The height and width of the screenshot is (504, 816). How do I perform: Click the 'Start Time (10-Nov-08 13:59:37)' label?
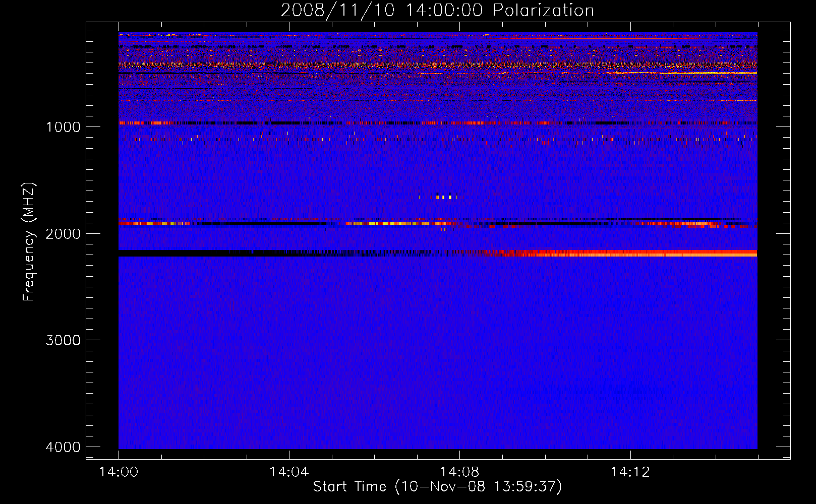click(437, 487)
